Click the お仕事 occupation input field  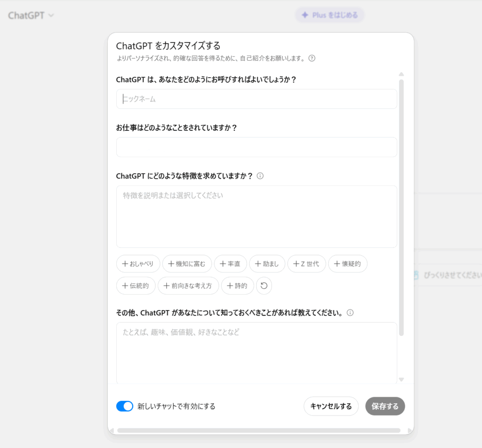click(257, 147)
